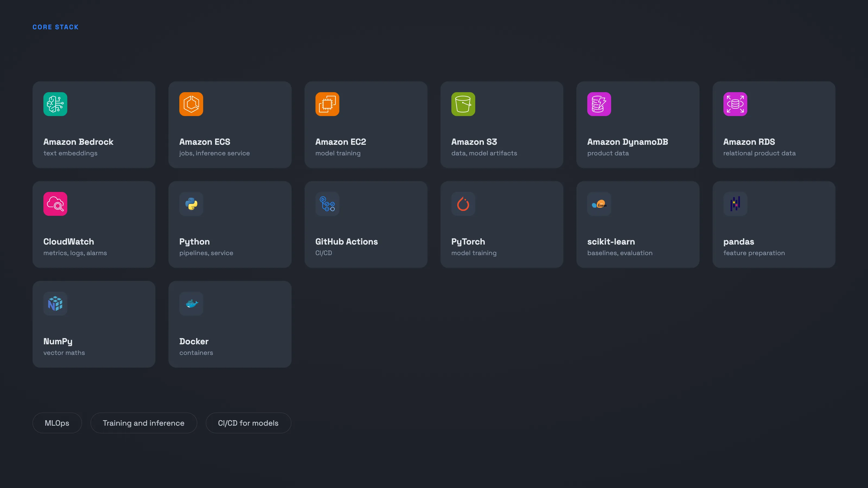This screenshot has width=868, height=488.
Task: Click the CloudWatch magnifier icon
Action: 55,204
